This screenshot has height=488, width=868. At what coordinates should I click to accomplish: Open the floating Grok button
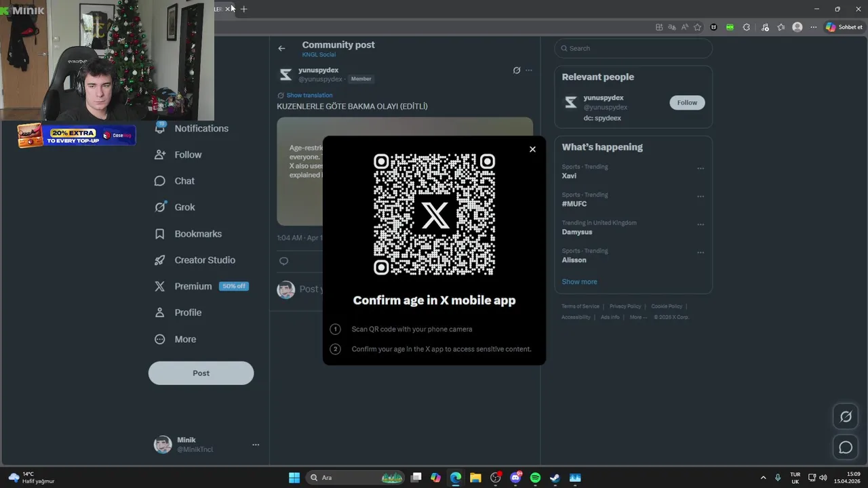pyautogui.click(x=846, y=417)
